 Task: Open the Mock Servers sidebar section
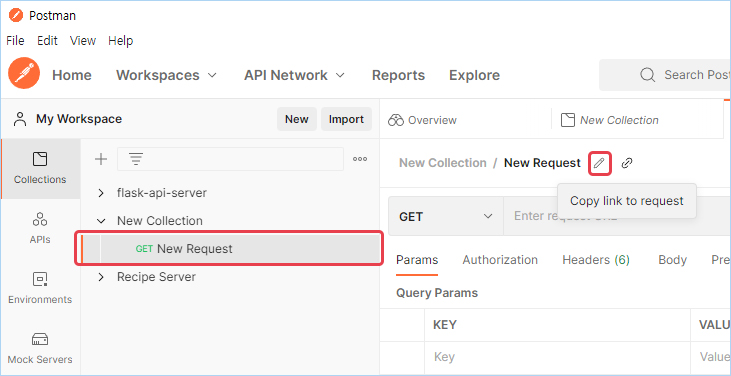(x=40, y=348)
